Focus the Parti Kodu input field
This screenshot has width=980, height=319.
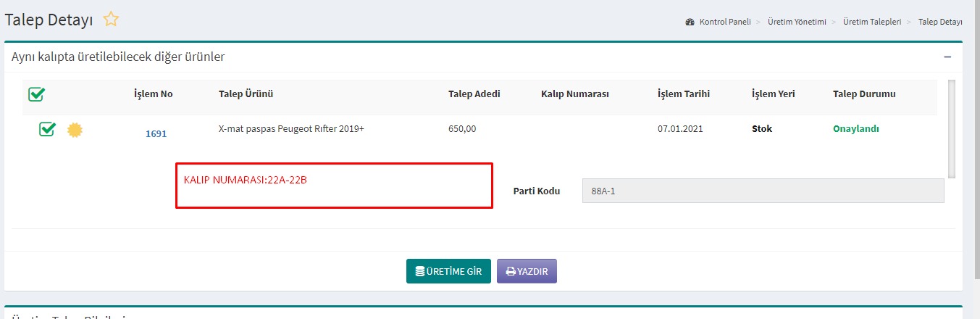pos(763,191)
